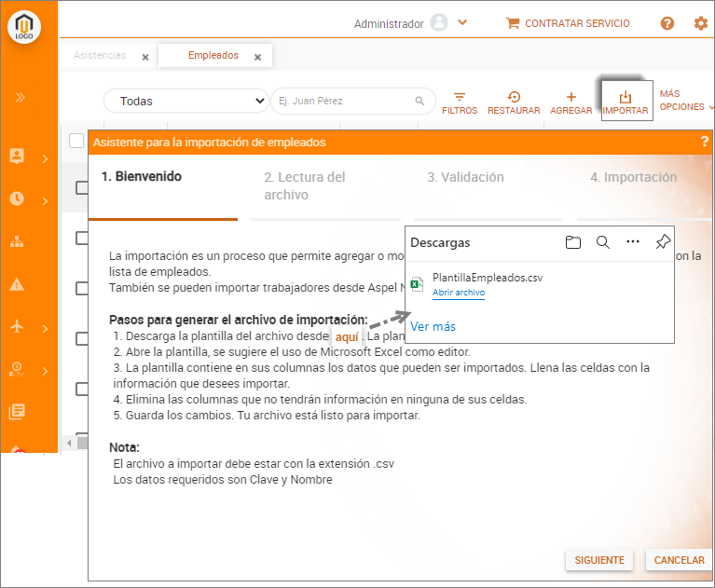Click the organization chart sidebar icon

[x=17, y=242]
